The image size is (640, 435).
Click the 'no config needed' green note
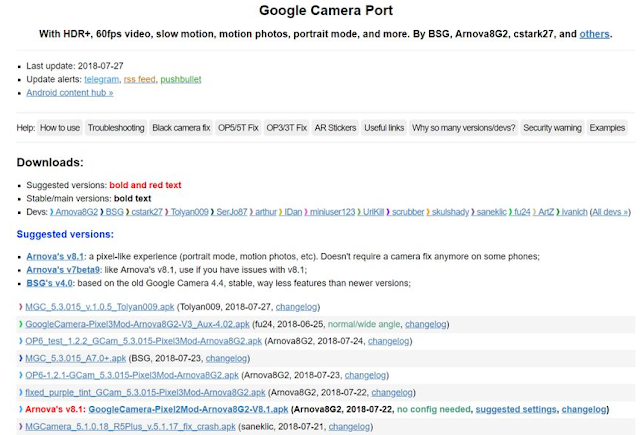click(434, 409)
